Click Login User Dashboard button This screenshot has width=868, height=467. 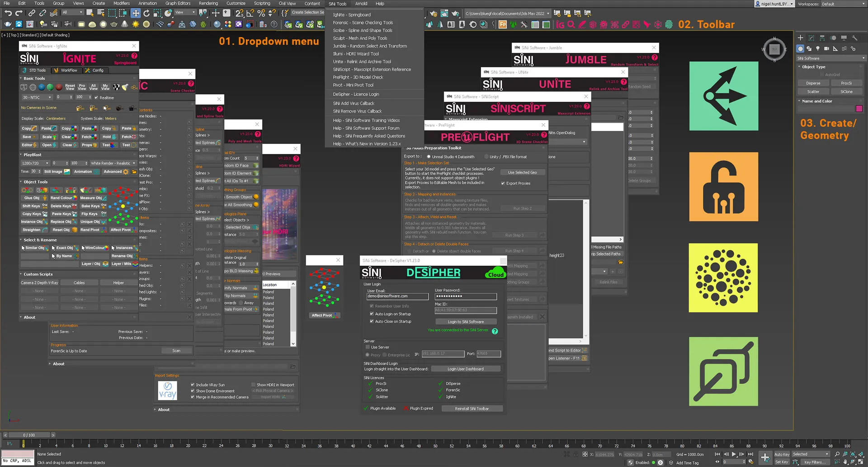(x=466, y=369)
